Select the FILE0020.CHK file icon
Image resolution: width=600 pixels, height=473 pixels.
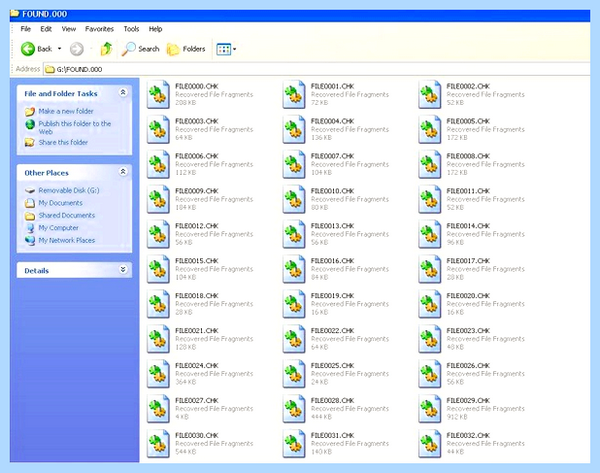[x=430, y=304]
